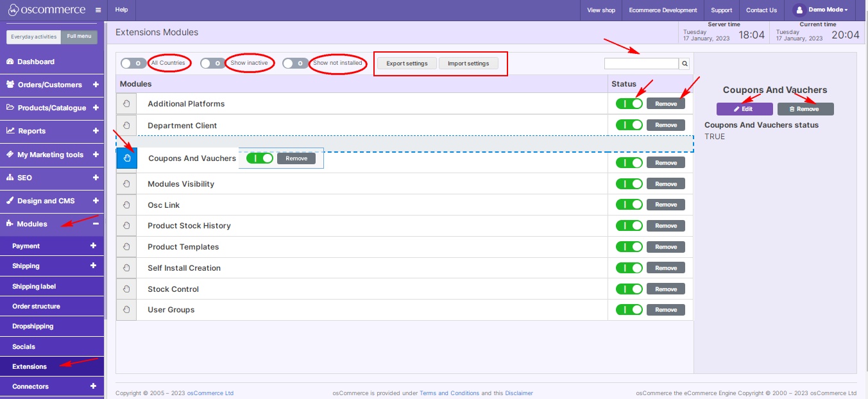Expand the Products/Catalogue menu
The width and height of the screenshot is (868, 399).
coord(96,108)
